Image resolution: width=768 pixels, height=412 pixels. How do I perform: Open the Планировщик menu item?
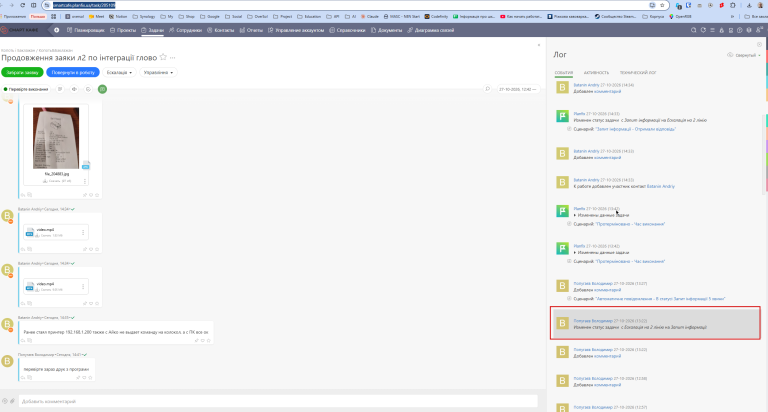86,30
